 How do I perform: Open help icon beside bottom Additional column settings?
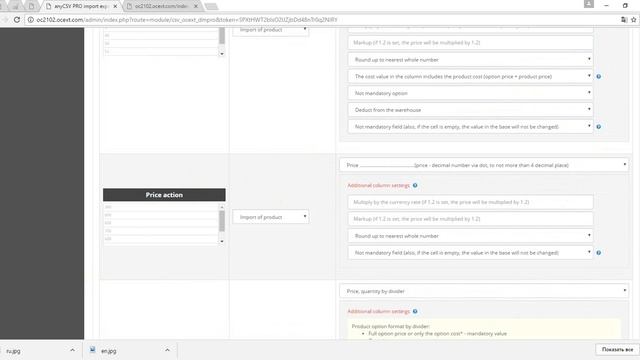415,311
